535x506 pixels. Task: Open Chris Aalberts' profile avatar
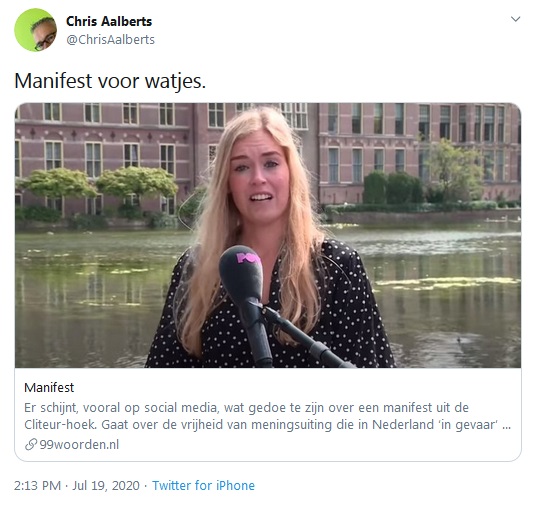[35, 30]
